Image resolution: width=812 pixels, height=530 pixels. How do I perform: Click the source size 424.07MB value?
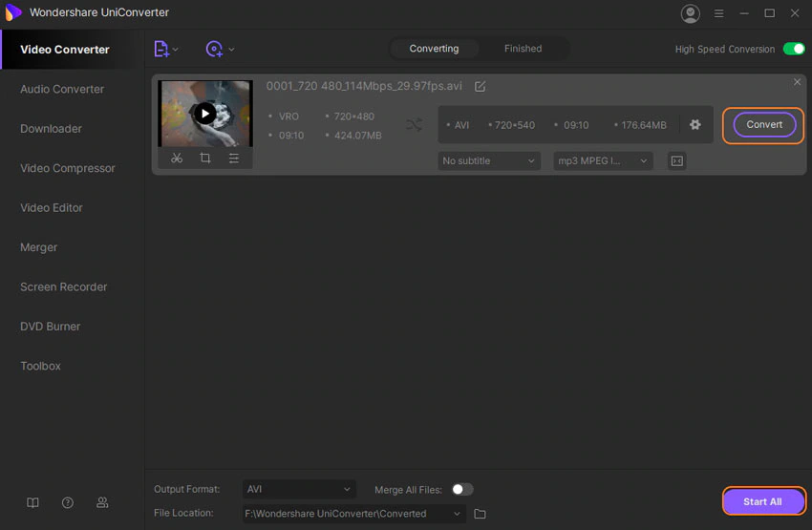[x=358, y=136]
